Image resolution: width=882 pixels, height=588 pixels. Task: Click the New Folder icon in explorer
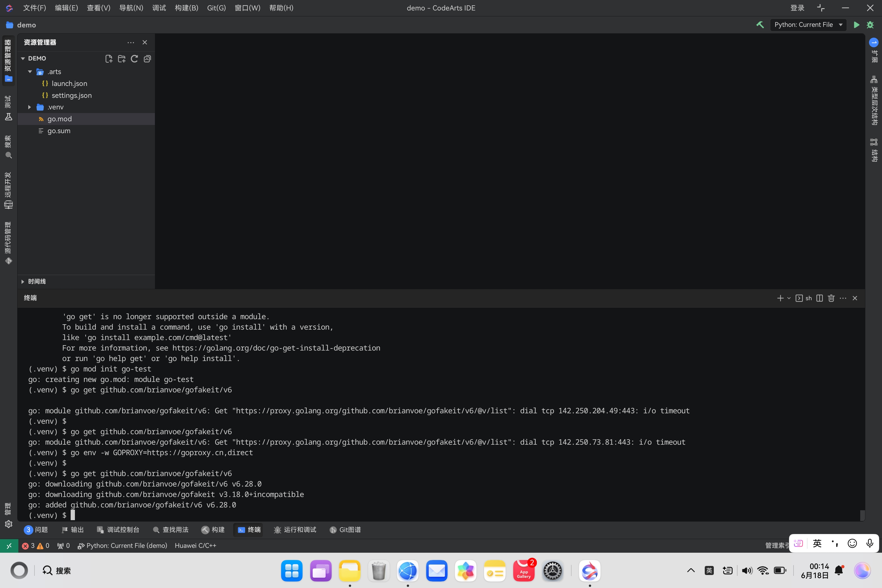pyautogui.click(x=122, y=59)
